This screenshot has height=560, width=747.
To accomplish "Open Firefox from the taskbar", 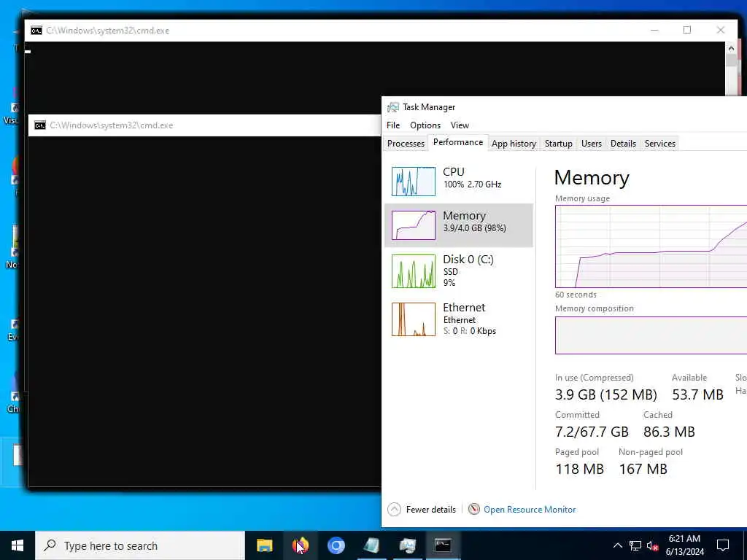I will tap(300, 545).
